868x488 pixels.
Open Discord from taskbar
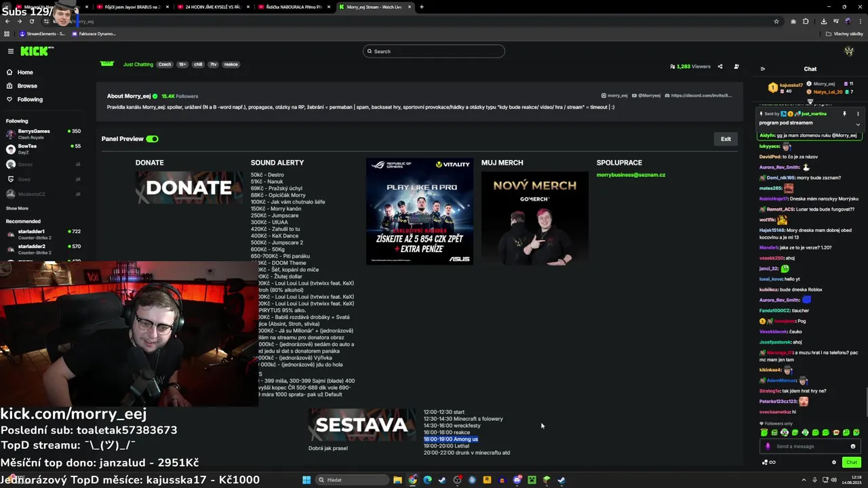517,480
